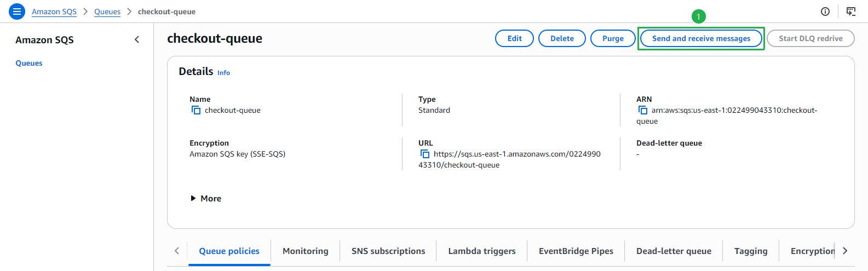Click the Delete queue button
This screenshot has width=868, height=271.
(x=562, y=38)
